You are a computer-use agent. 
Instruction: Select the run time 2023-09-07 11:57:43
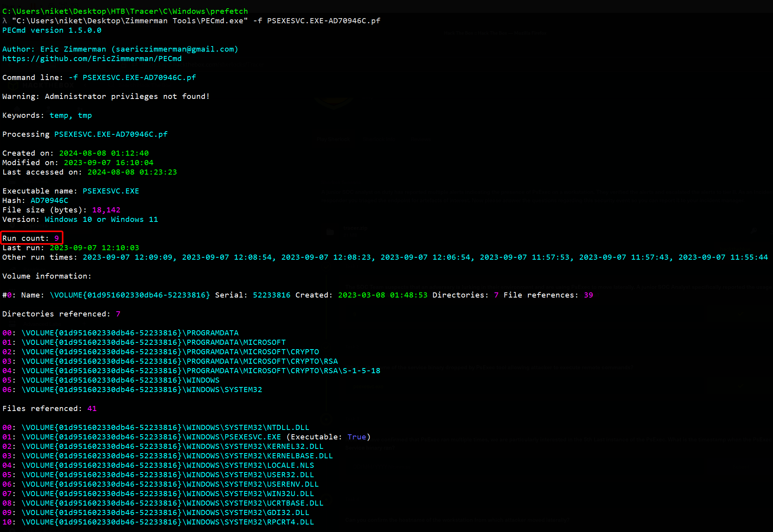[x=624, y=257]
